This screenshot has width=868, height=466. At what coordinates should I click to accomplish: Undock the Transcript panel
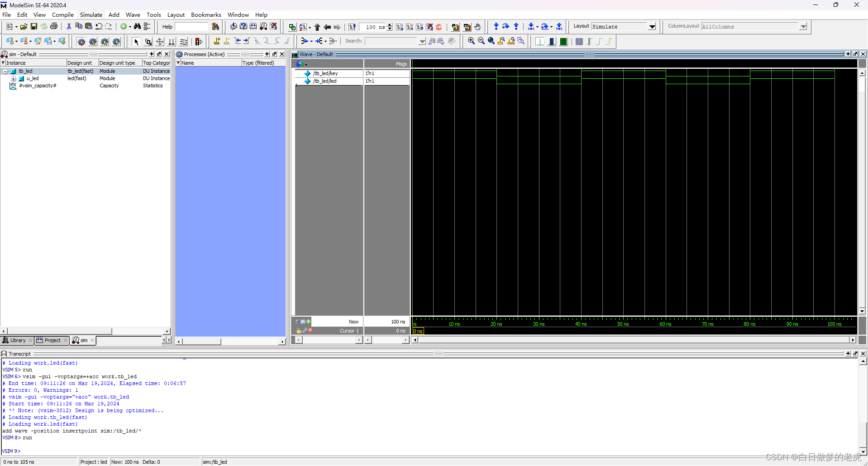[855, 354]
